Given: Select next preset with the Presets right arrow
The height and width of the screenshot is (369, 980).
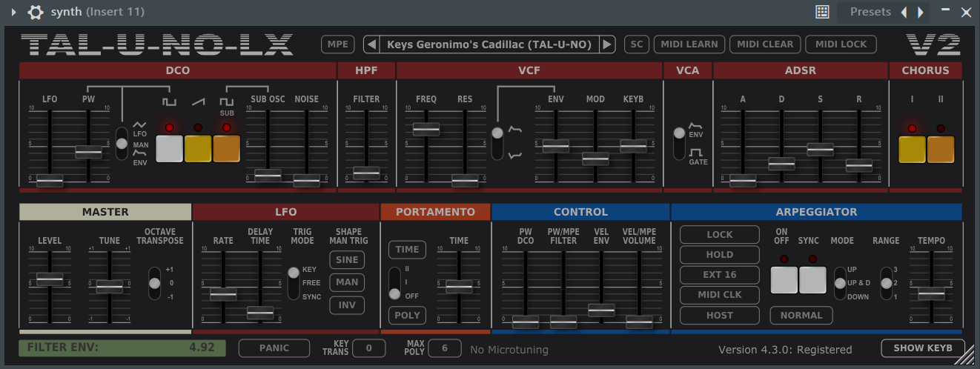Looking at the screenshot, I should pos(920,12).
